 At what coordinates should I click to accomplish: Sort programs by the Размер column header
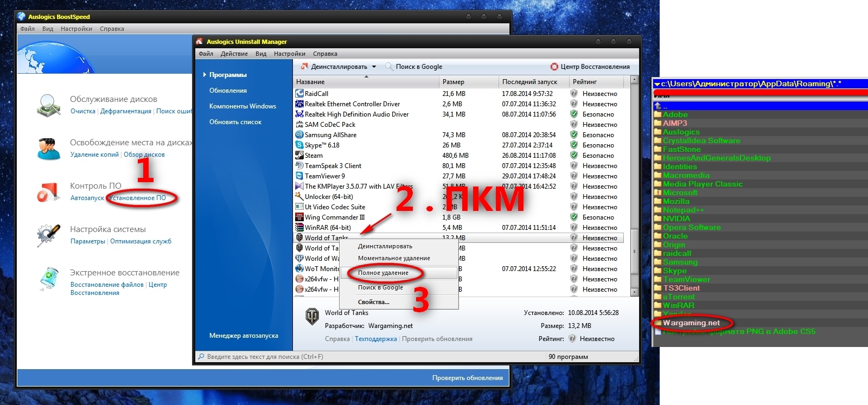click(469, 82)
